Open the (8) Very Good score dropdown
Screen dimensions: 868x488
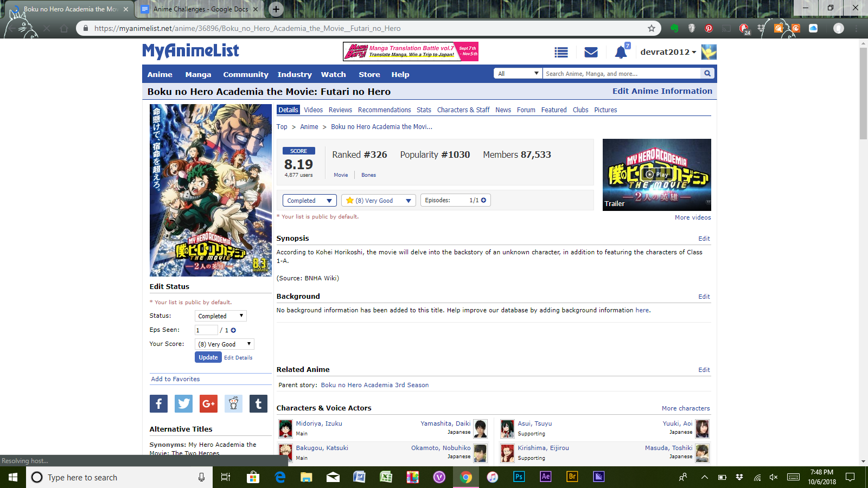click(379, 201)
